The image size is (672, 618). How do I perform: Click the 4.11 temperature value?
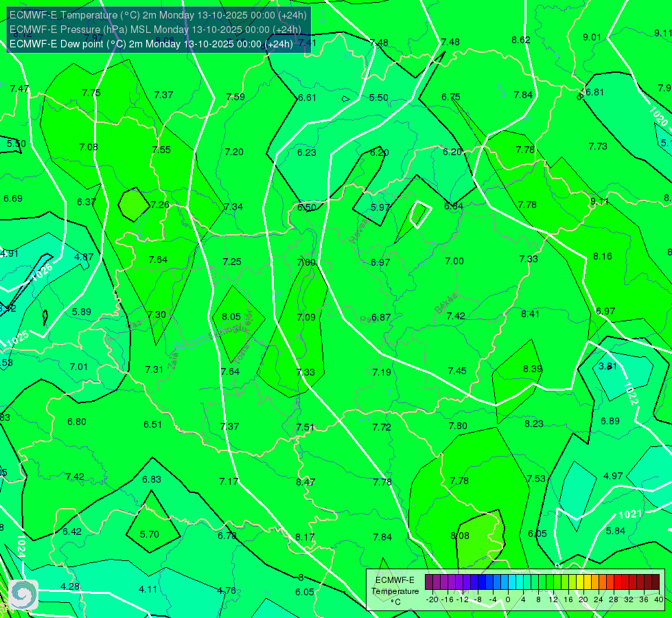click(x=148, y=590)
